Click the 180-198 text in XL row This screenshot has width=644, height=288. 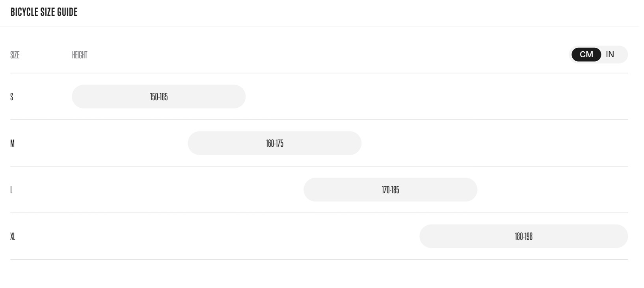(x=523, y=236)
